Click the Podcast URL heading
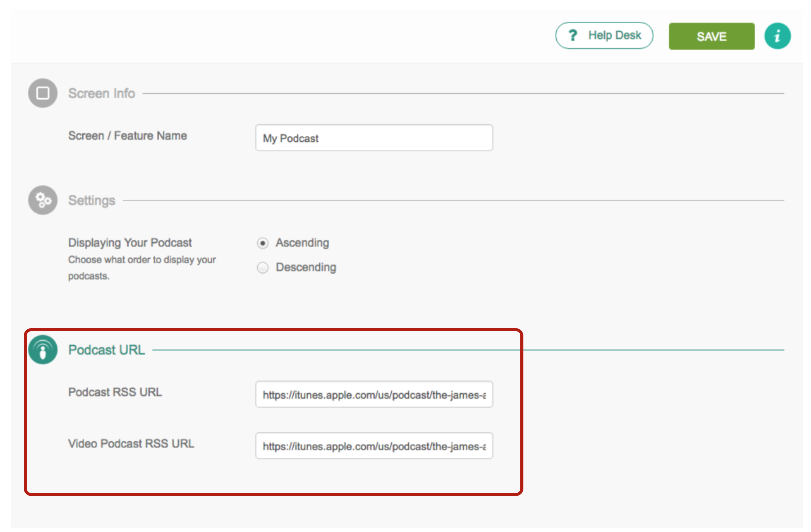 (107, 350)
